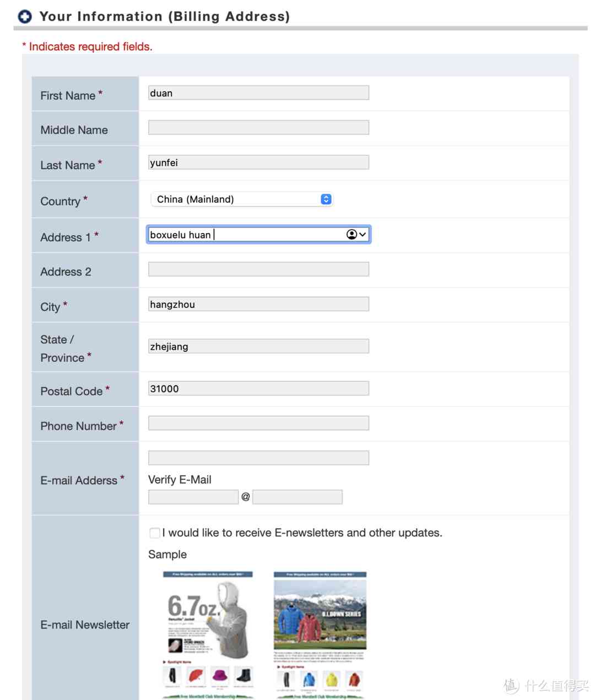Click the City field containing hangzhou
595x700 pixels.
[258, 304]
